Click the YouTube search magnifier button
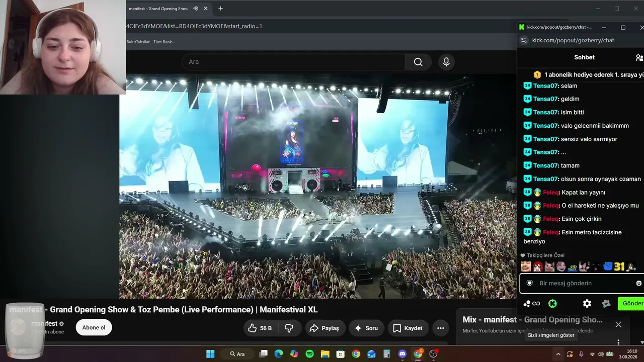Viewport: 644px width, 362px height. 418,62
